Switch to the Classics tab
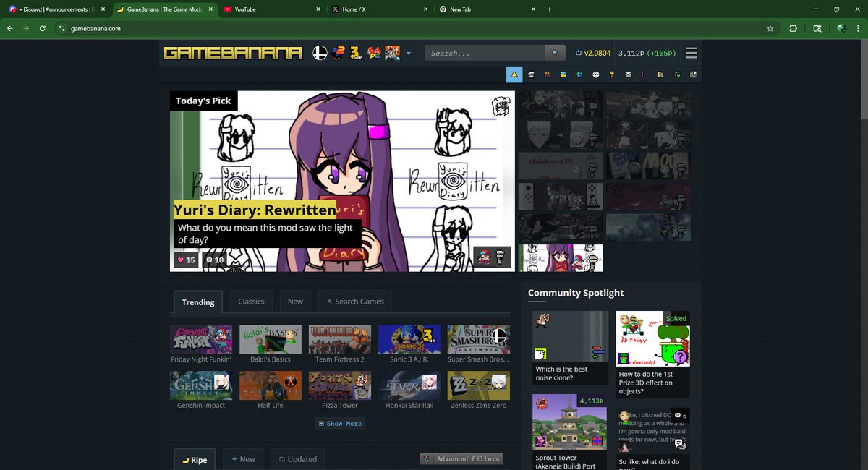Image resolution: width=868 pixels, height=470 pixels. tap(251, 302)
